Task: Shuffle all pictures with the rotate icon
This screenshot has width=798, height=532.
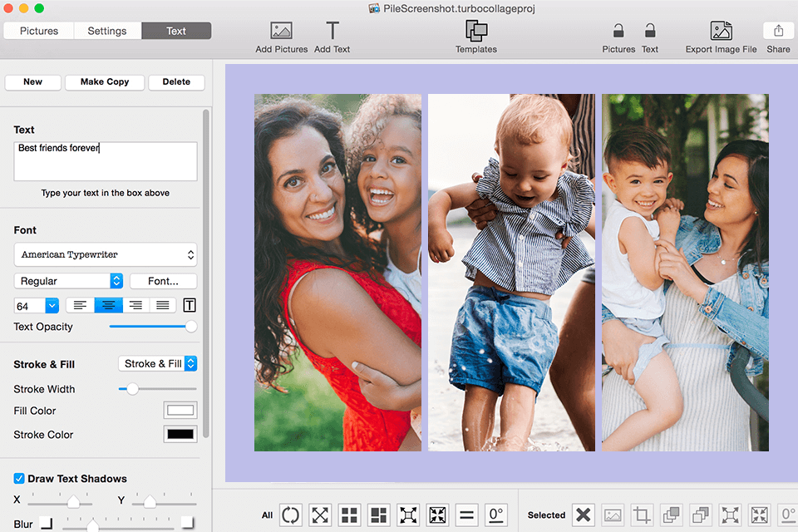Action: pos(290,515)
